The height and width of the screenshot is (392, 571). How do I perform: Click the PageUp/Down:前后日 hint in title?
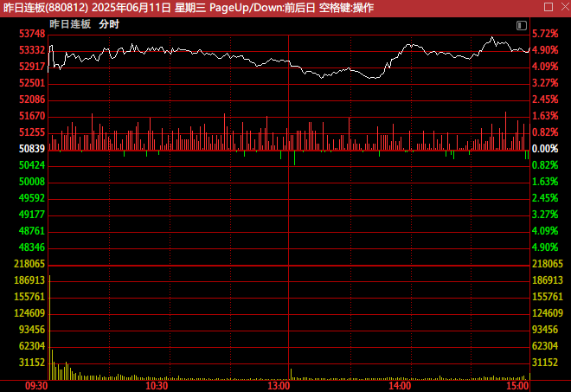262,8
